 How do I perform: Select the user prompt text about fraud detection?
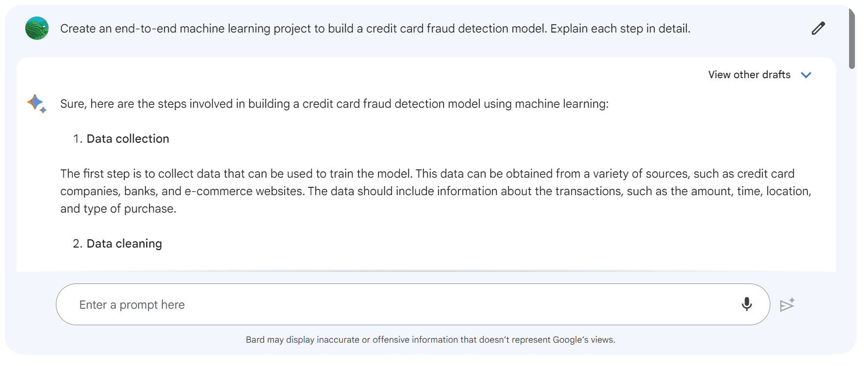(x=375, y=29)
